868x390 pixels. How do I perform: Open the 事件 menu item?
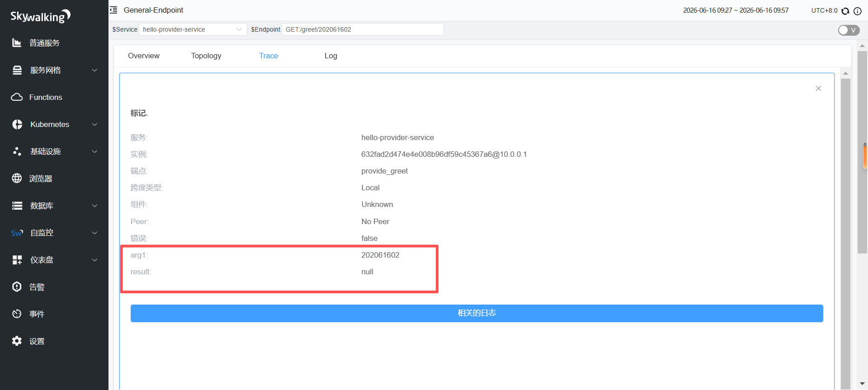(x=37, y=314)
